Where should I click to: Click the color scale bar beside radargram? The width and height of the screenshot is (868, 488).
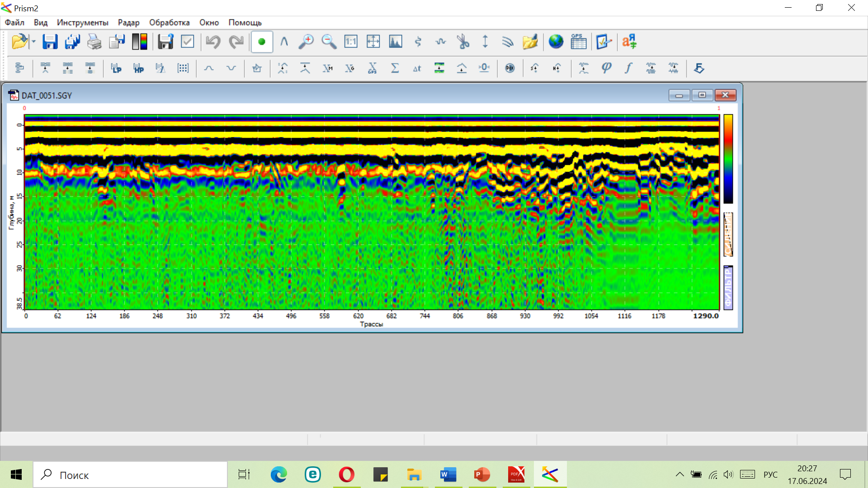pyautogui.click(x=728, y=159)
